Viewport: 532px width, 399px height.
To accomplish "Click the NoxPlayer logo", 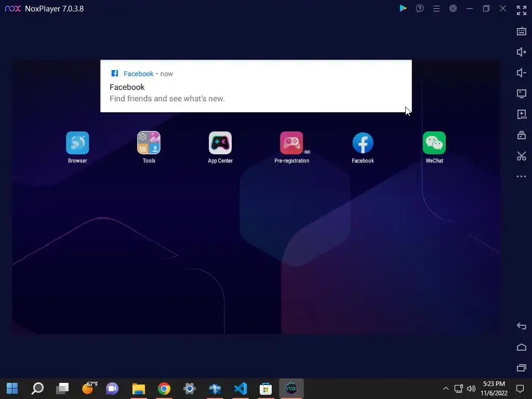I will pyautogui.click(x=13, y=8).
